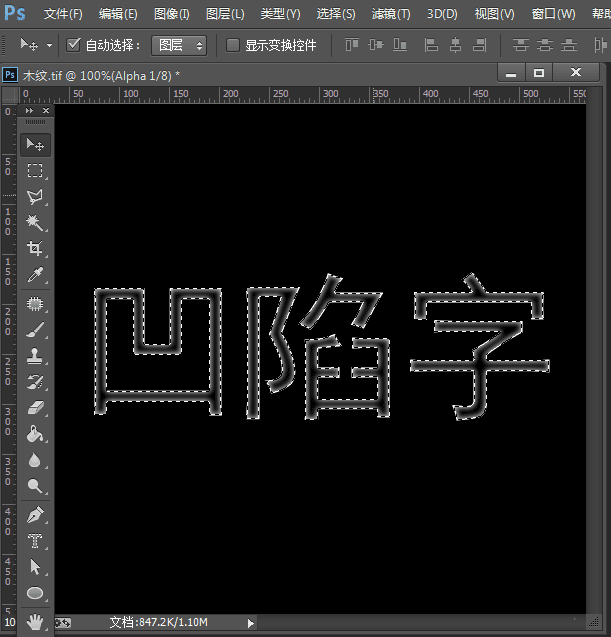Image resolution: width=611 pixels, height=637 pixels.
Task: Click the ruler origin corner box
Action: [10, 95]
